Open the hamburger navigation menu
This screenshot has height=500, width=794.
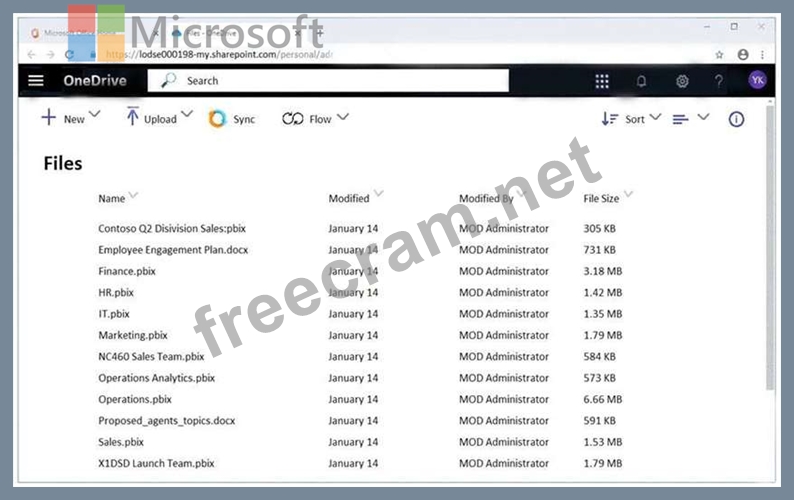click(x=35, y=81)
